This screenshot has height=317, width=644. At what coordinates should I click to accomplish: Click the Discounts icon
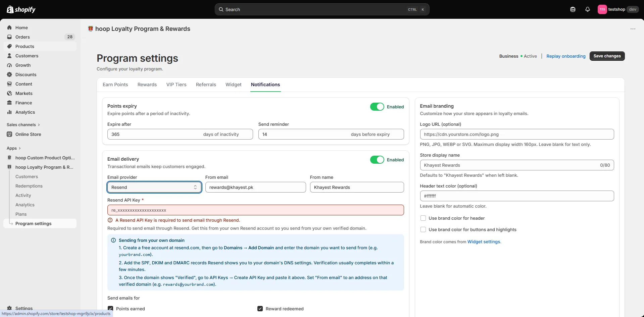[x=9, y=74]
